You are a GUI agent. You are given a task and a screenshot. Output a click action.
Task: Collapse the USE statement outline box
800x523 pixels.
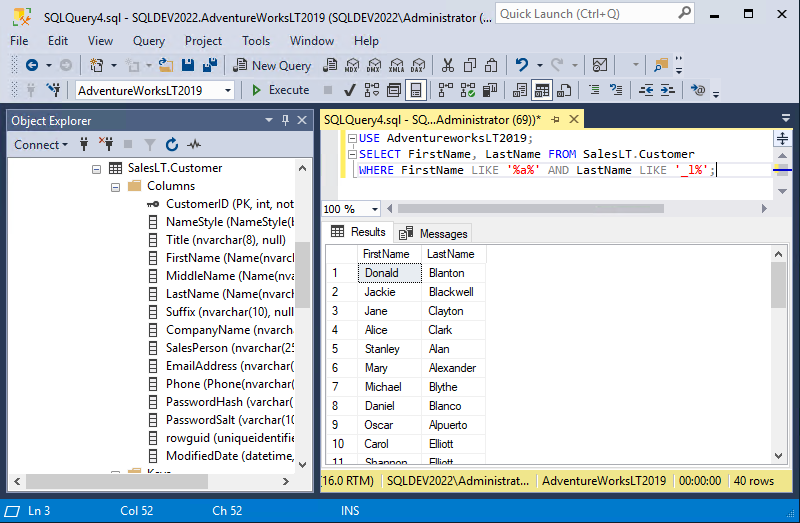click(352, 138)
